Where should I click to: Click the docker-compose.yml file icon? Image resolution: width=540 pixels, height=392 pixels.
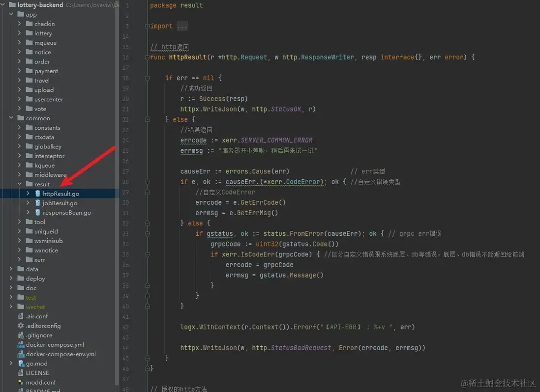tap(21, 344)
